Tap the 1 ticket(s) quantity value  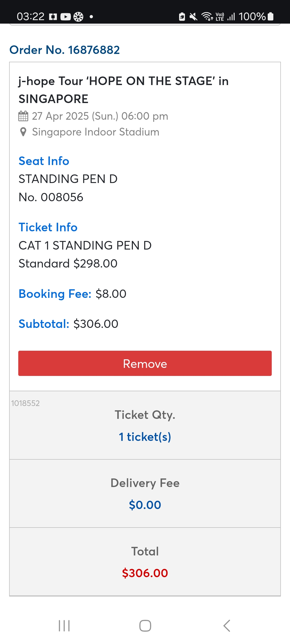(145, 437)
